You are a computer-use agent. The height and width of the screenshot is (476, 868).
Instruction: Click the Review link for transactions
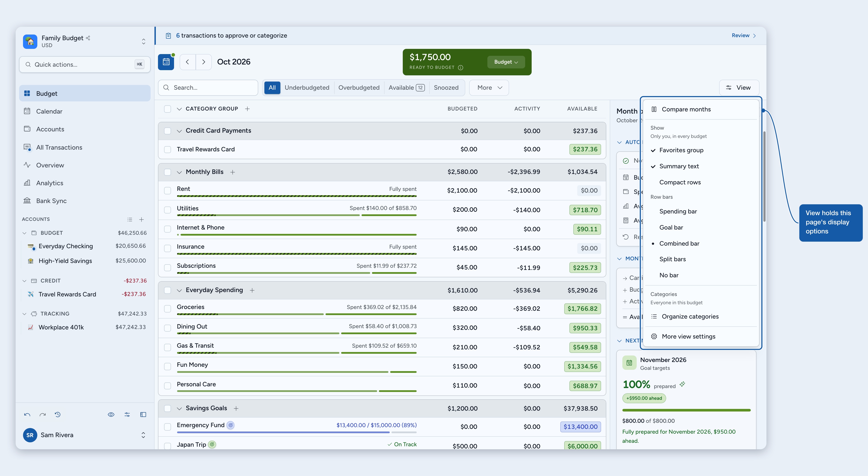click(744, 35)
